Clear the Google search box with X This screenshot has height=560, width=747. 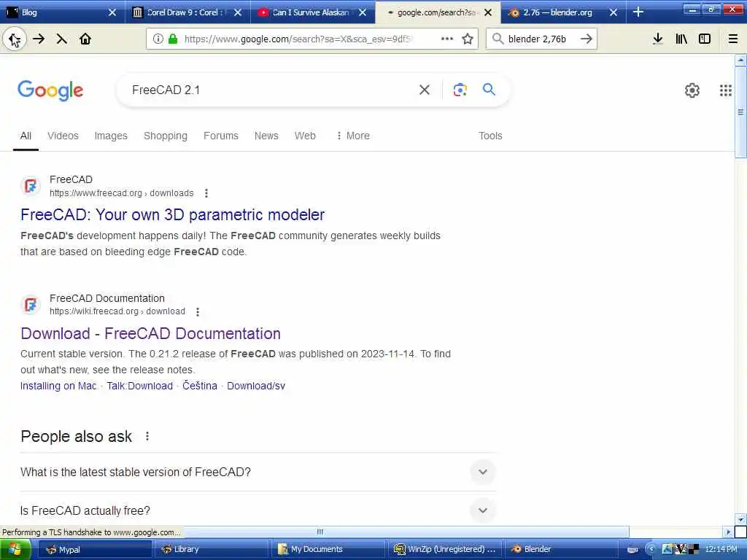click(425, 90)
